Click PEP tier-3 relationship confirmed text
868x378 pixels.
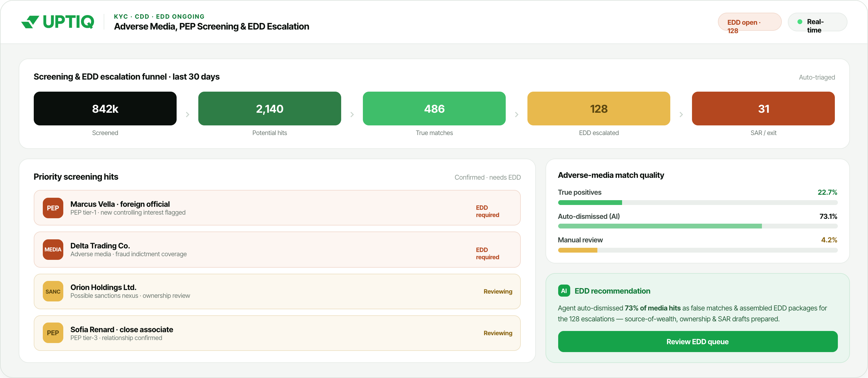[x=116, y=338]
